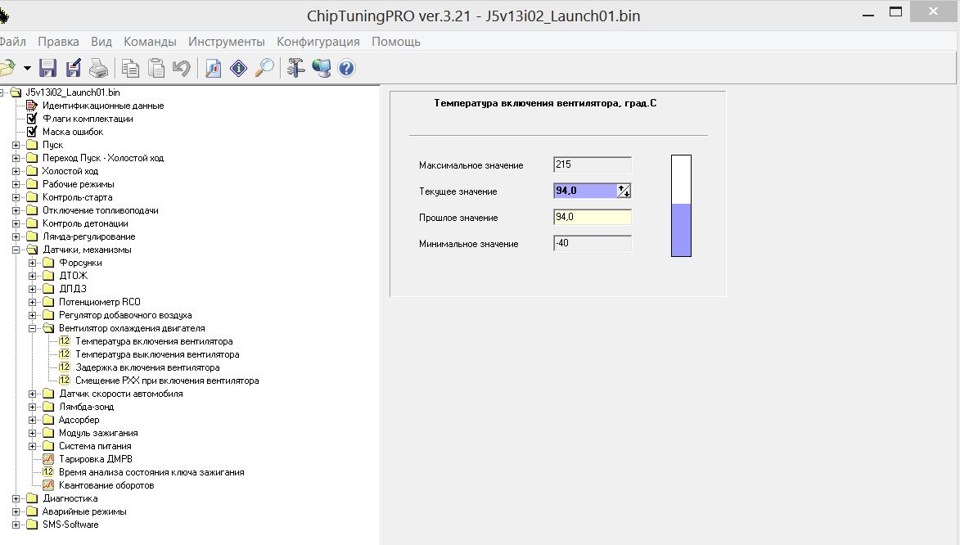The image size is (960, 545).
Task: Select the ДТОЖ folder
Action: (x=73, y=276)
